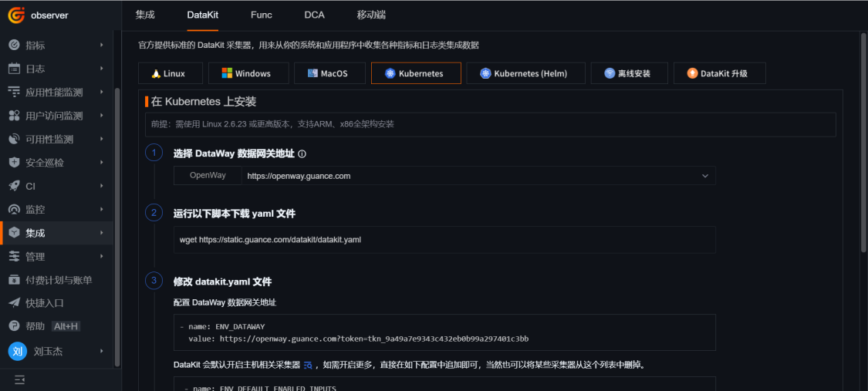The image size is (868, 391).
Task: Click the 管理 sliders icon in sidebar
Action: 15,257
